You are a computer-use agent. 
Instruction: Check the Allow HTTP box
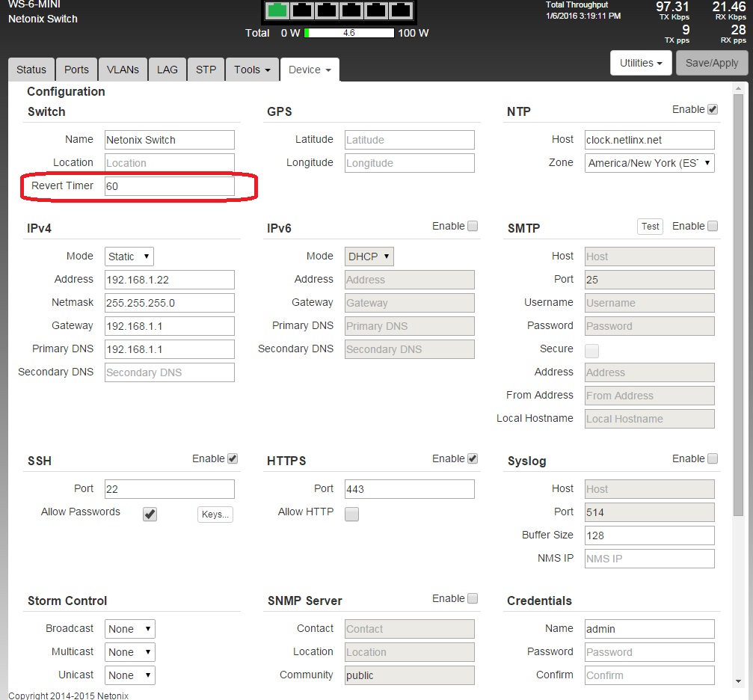click(x=351, y=514)
